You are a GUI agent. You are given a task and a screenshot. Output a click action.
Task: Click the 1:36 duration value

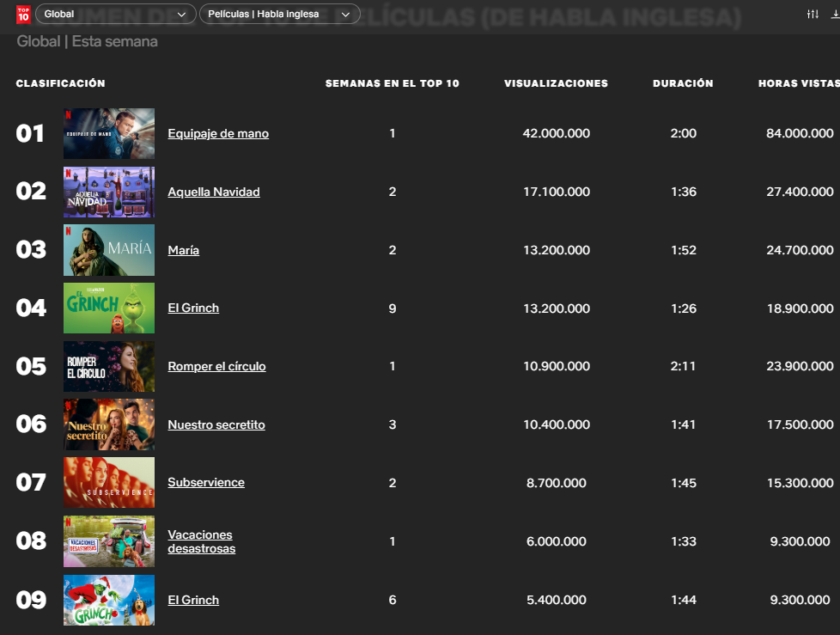[x=684, y=192]
